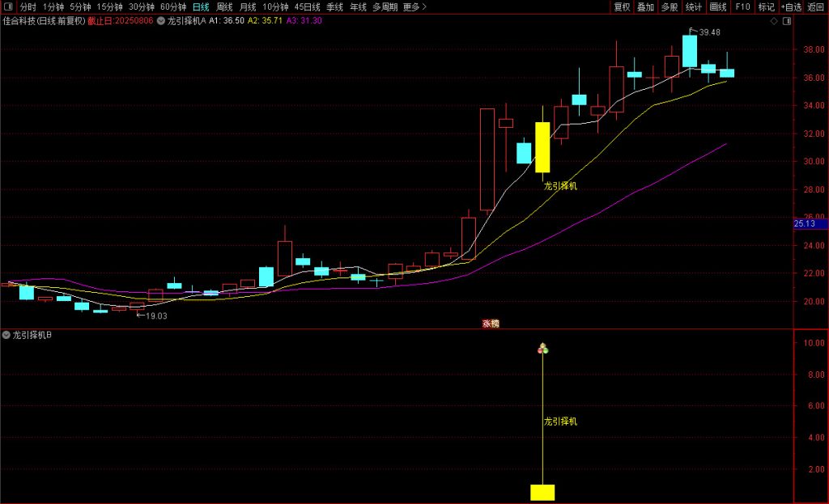Switch to the 周线 weekly period tab

(224, 7)
